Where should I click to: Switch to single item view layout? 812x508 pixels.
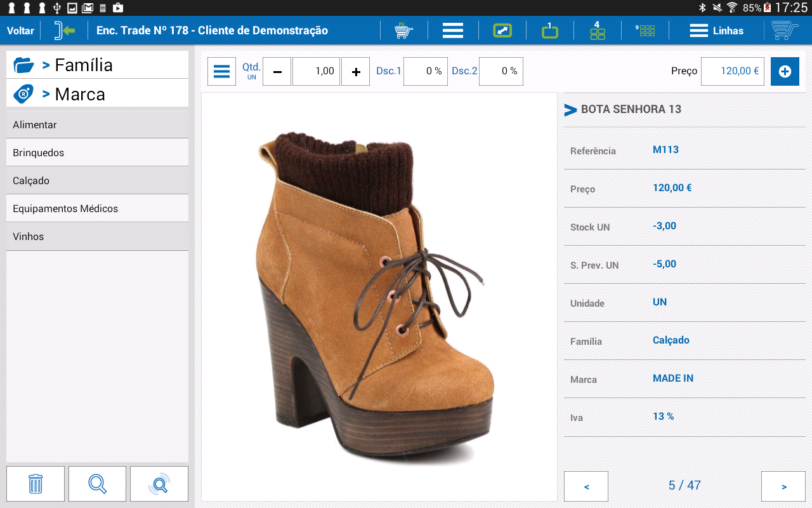click(550, 30)
